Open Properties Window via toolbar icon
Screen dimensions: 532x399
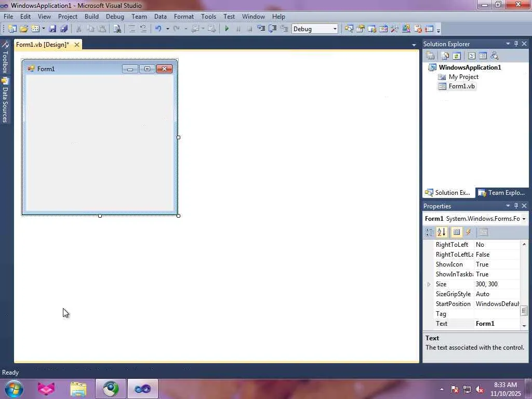pos(361,29)
